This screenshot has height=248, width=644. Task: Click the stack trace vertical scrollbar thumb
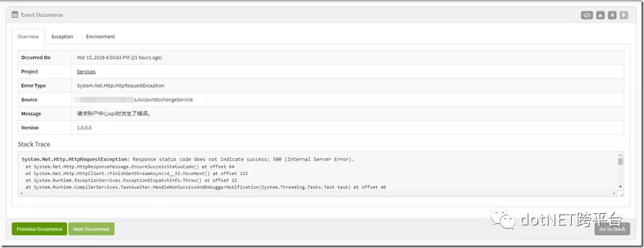pyautogui.click(x=620, y=161)
